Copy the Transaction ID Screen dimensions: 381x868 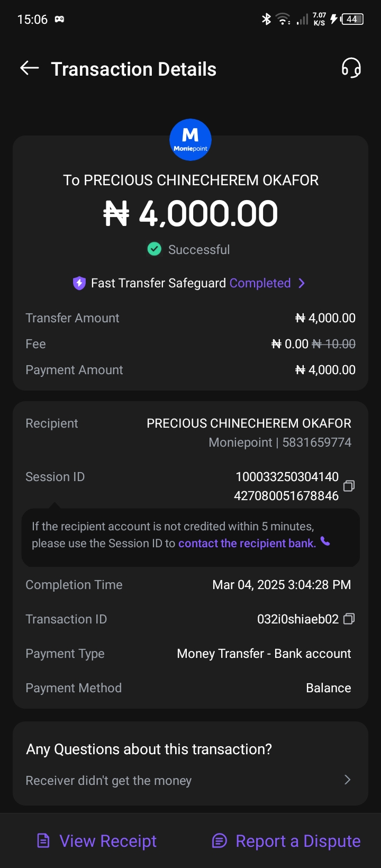(349, 619)
